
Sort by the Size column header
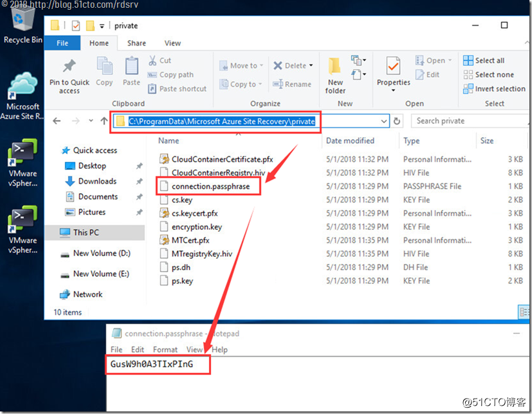click(487, 141)
